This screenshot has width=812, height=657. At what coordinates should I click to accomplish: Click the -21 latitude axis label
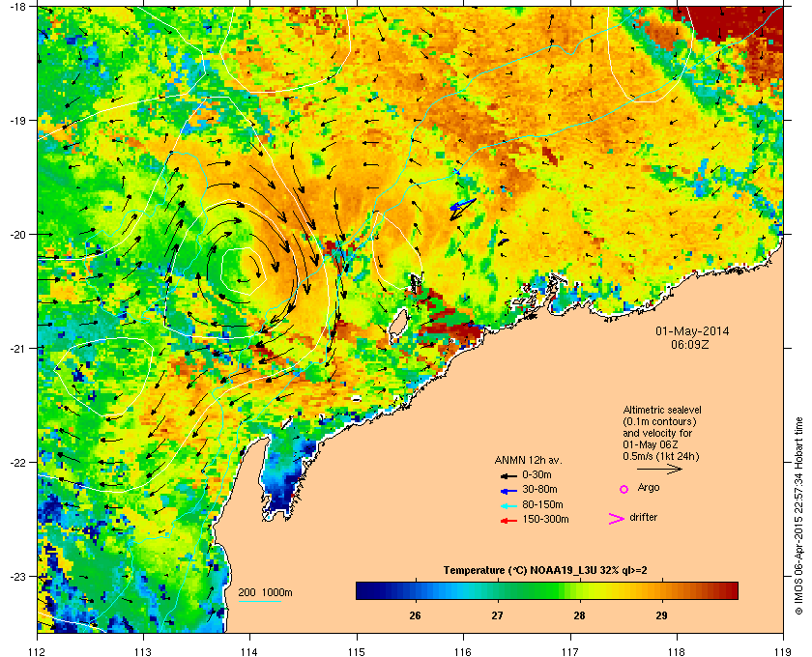(17, 348)
